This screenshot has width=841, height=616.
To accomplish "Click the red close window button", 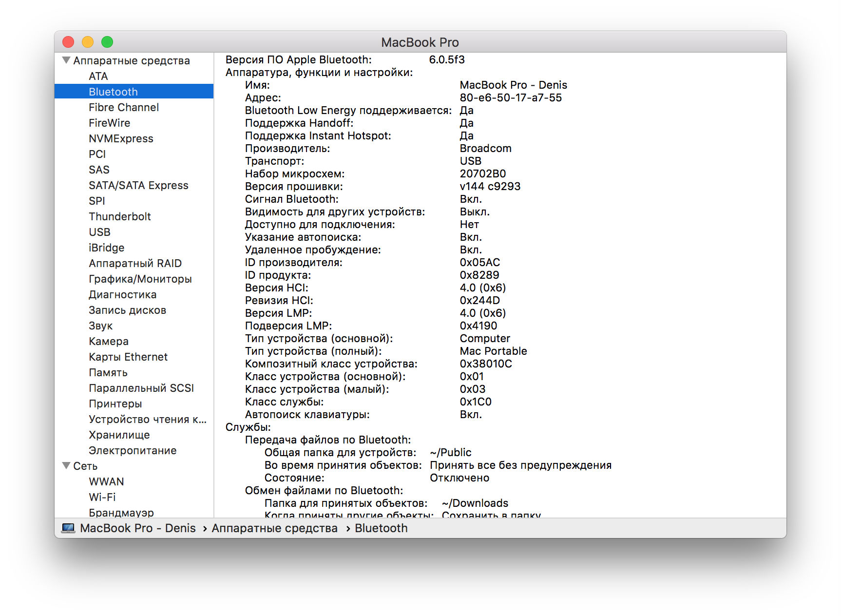I will [x=68, y=42].
